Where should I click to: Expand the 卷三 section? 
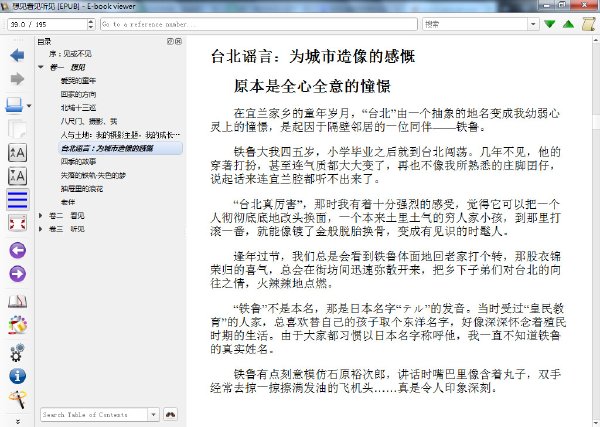pos(41,229)
